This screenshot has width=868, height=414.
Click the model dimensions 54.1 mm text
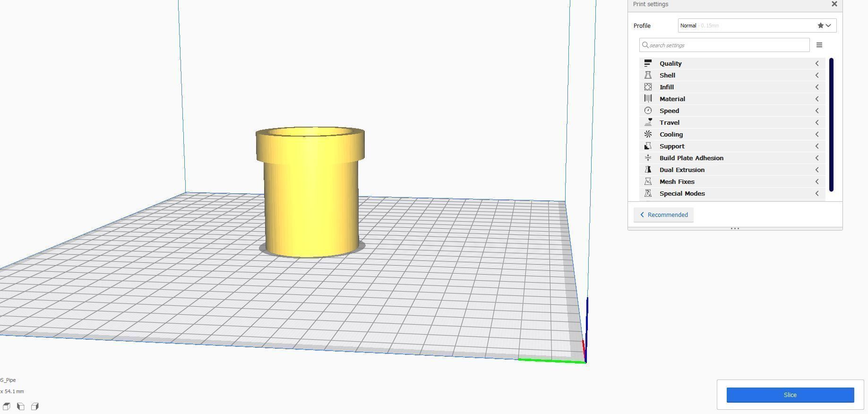(x=12, y=391)
